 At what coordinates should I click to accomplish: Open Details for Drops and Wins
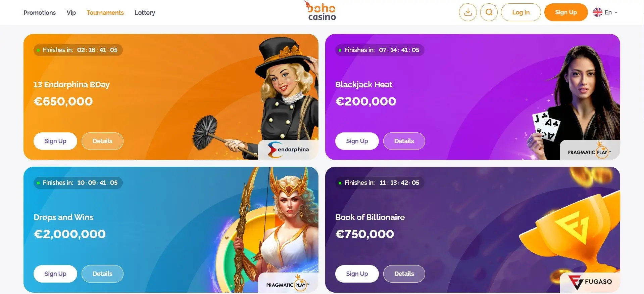click(102, 274)
